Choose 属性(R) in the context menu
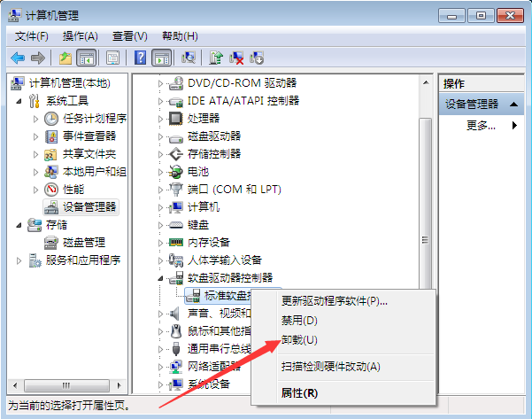532x419 pixels. click(x=343, y=393)
